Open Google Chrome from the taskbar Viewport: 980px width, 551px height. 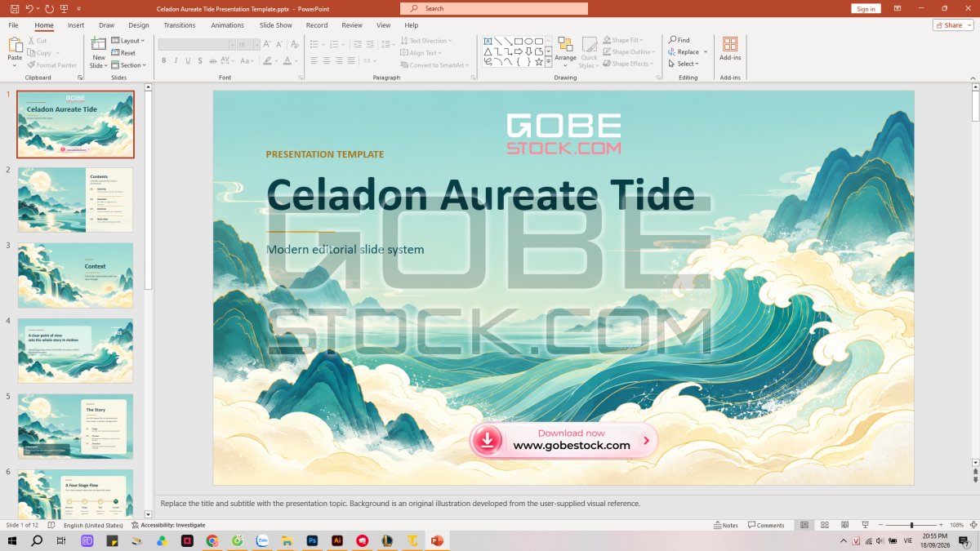click(212, 540)
